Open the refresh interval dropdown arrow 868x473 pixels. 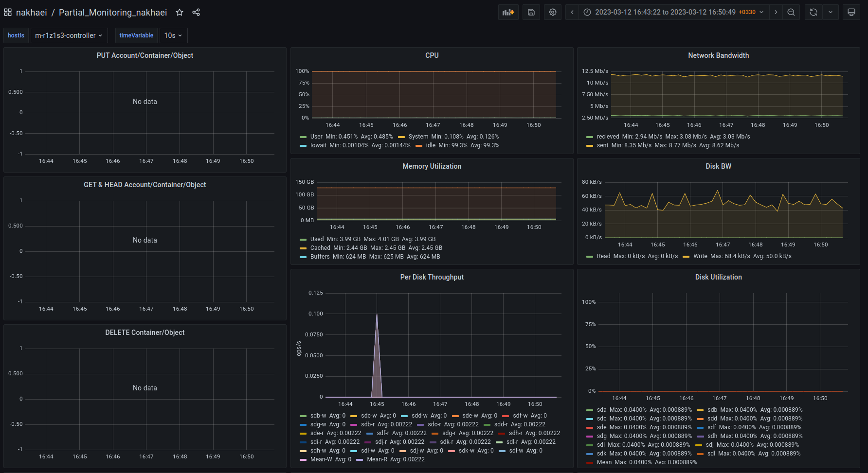(831, 12)
